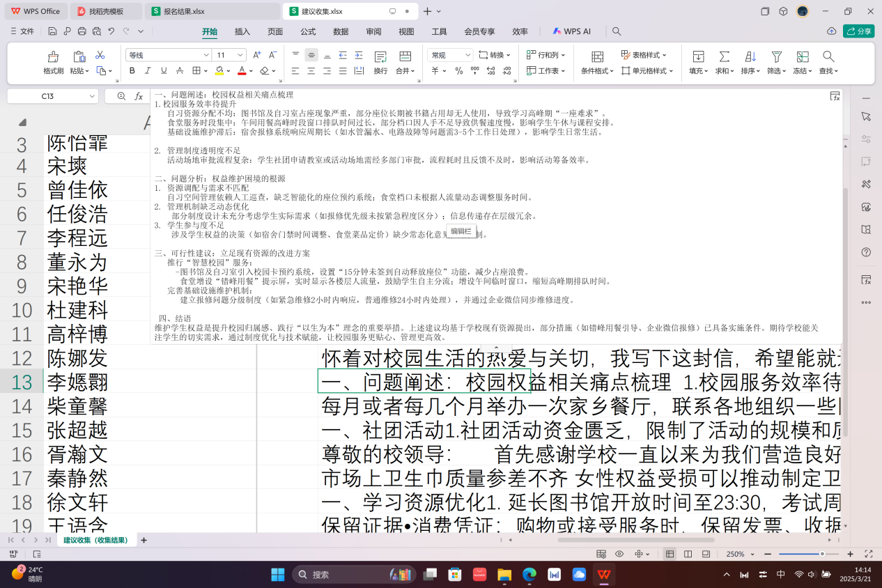This screenshot has height=588, width=882.
Task: Open the 报名结果.xlsx document tab
Action: click(184, 11)
